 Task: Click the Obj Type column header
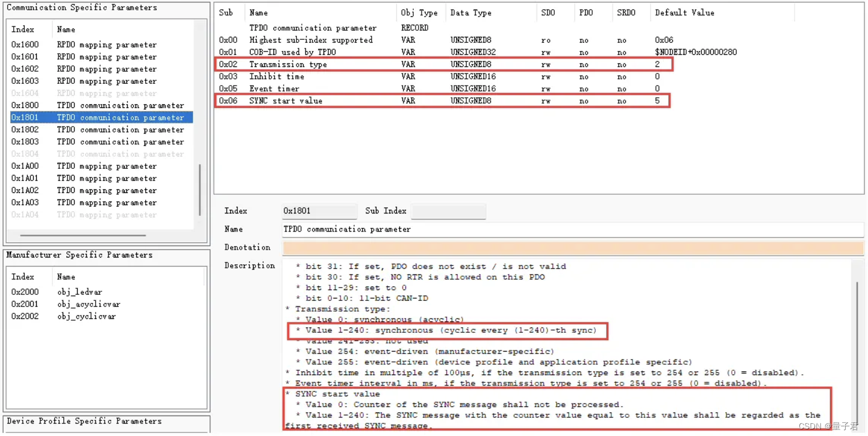click(x=421, y=13)
